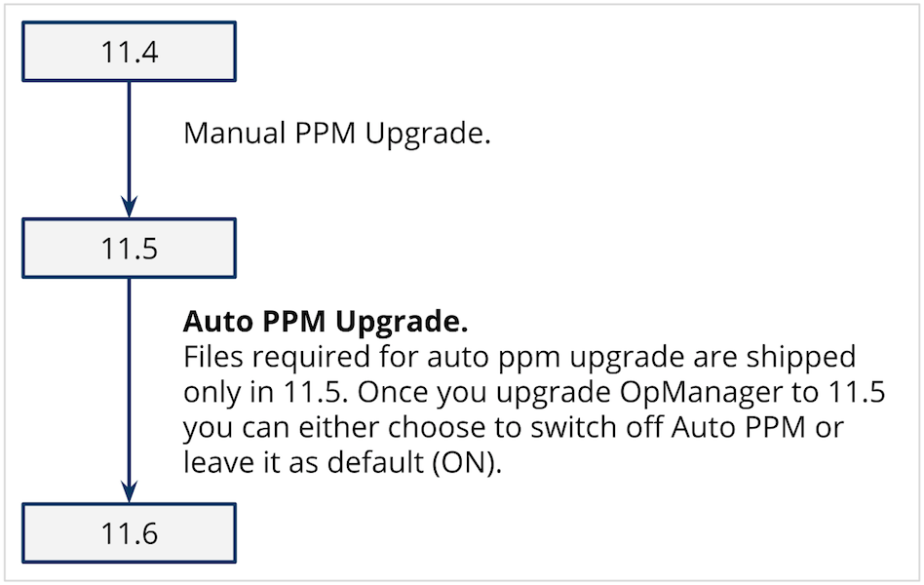Click the line starting 'only in 11.5. Once'

coord(534,393)
